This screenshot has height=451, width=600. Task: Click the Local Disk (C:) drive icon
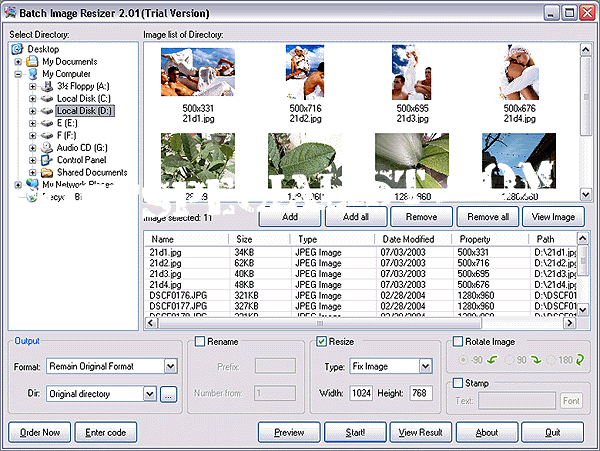47,98
